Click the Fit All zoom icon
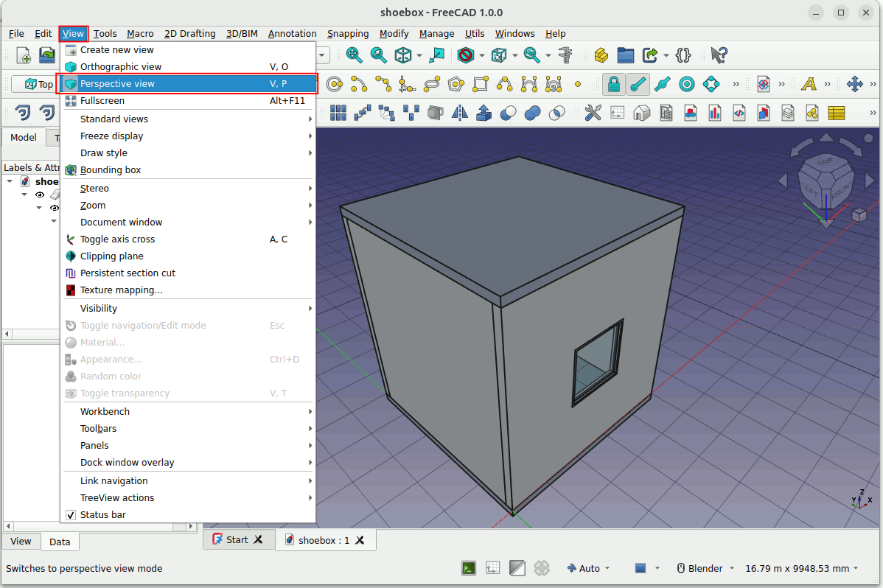This screenshot has height=588, width=883. 355,55
